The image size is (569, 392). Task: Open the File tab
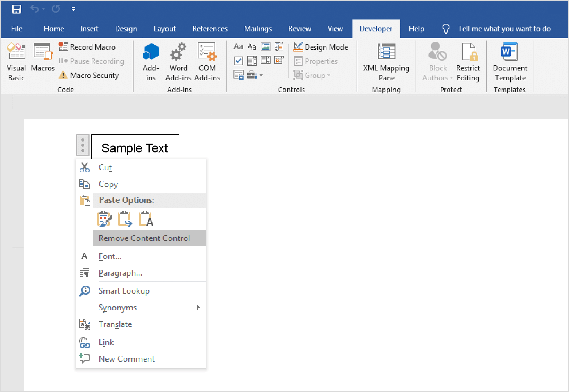tap(17, 29)
